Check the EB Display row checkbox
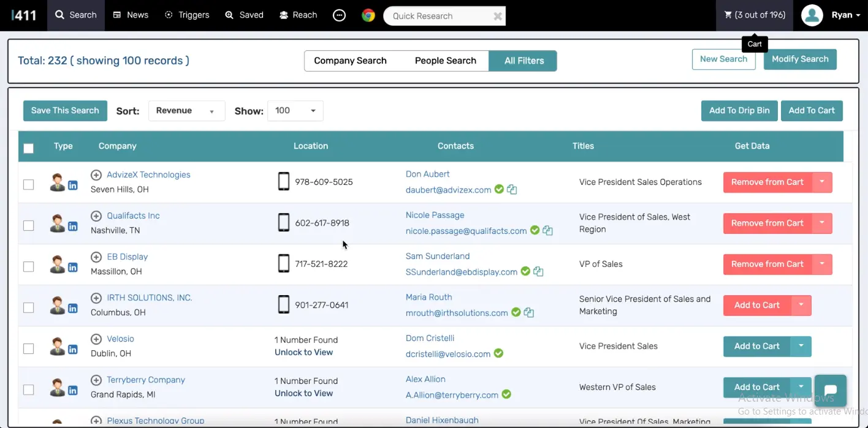This screenshot has width=868, height=428. coord(28,266)
